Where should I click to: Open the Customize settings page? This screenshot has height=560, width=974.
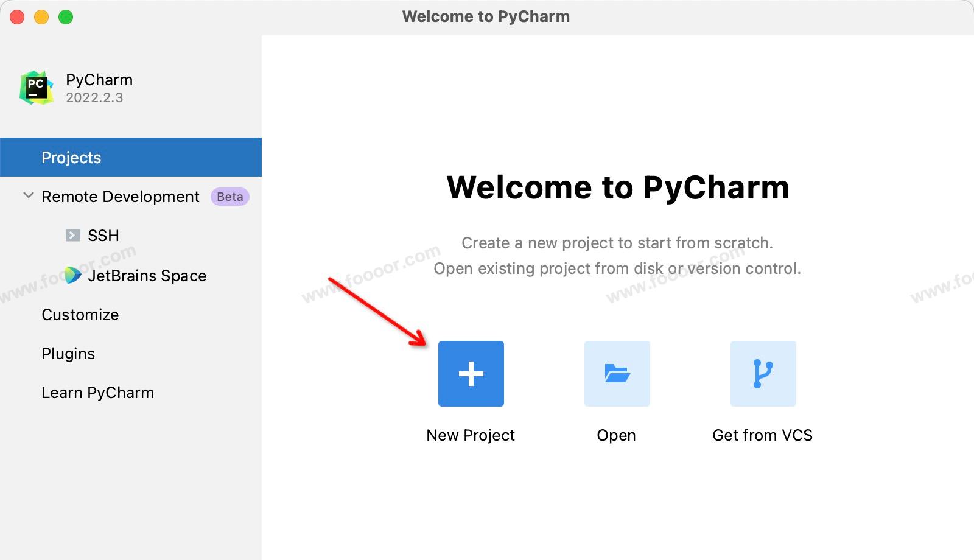[x=80, y=315]
